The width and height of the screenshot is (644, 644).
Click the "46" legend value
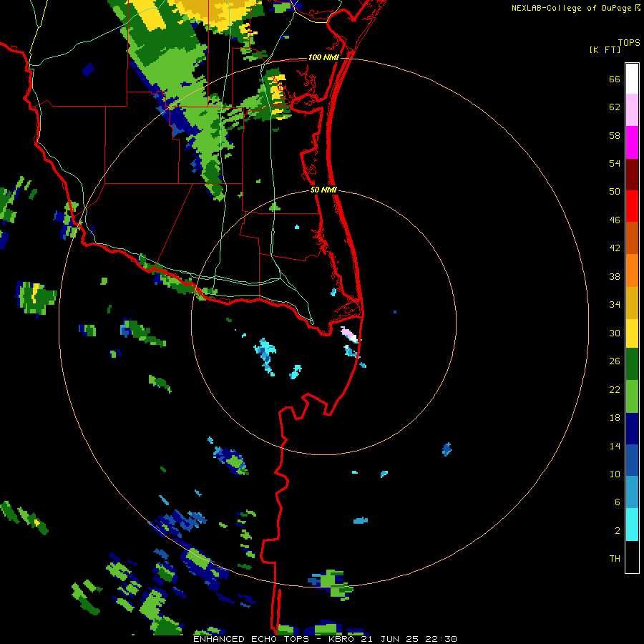coord(615,220)
